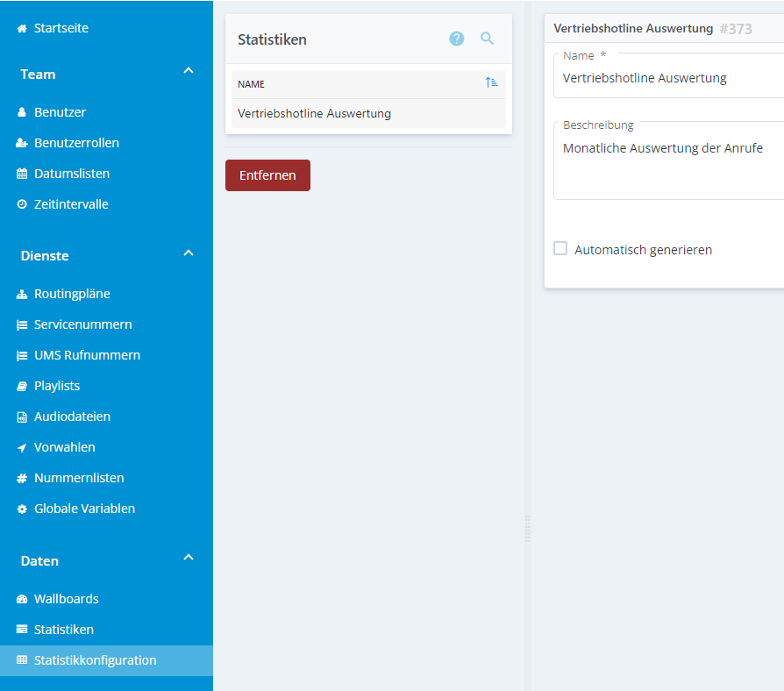Viewport: 784px width, 691px height.
Task: Click the Zeitintervalle clock icon
Action: 22,204
